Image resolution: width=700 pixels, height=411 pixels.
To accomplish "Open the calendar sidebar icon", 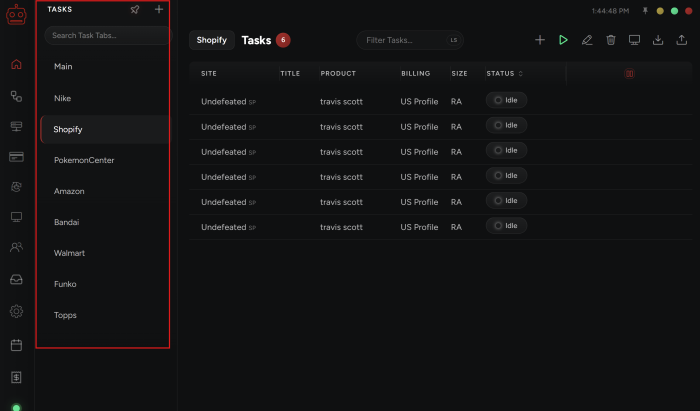I will [16, 345].
